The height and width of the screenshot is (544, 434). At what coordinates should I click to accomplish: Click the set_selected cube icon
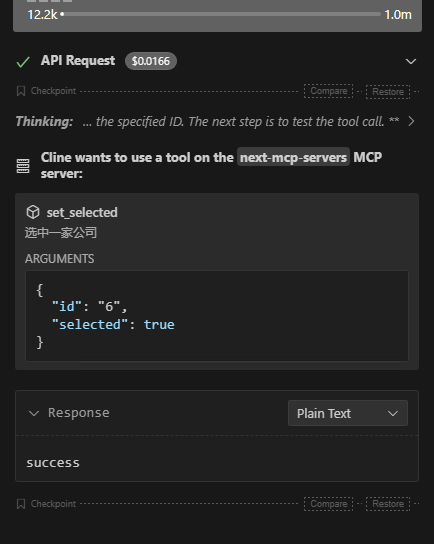[x=33, y=212]
